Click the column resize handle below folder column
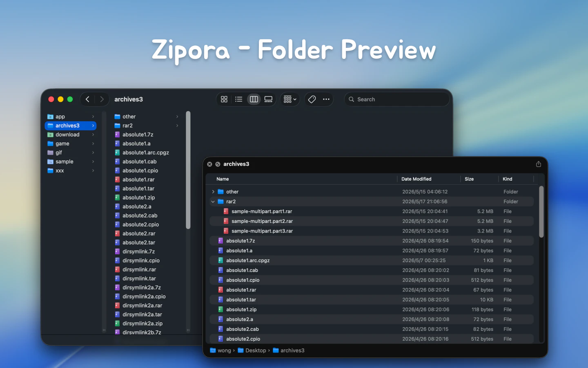 (x=104, y=330)
